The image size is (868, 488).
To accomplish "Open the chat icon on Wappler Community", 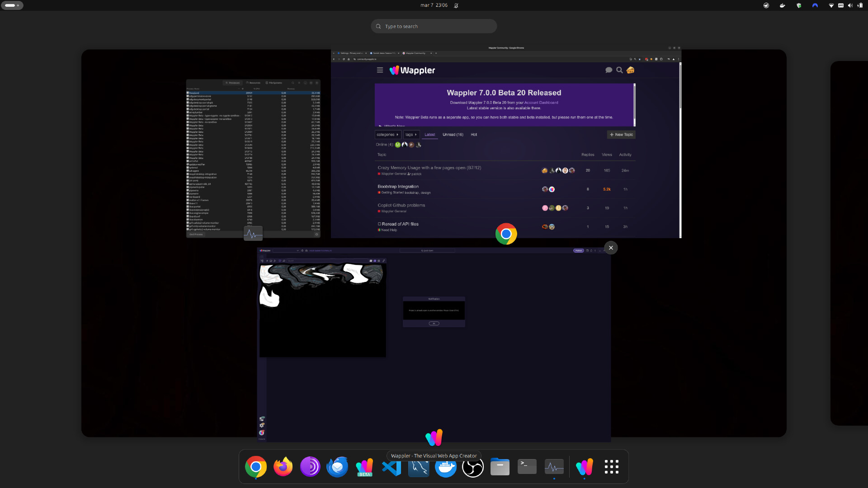I will (x=609, y=70).
